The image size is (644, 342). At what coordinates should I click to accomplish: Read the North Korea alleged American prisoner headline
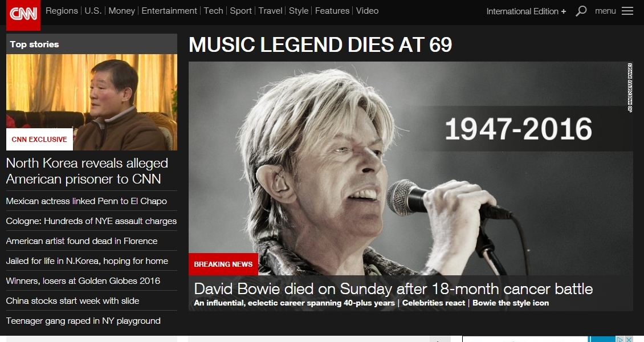(87, 171)
